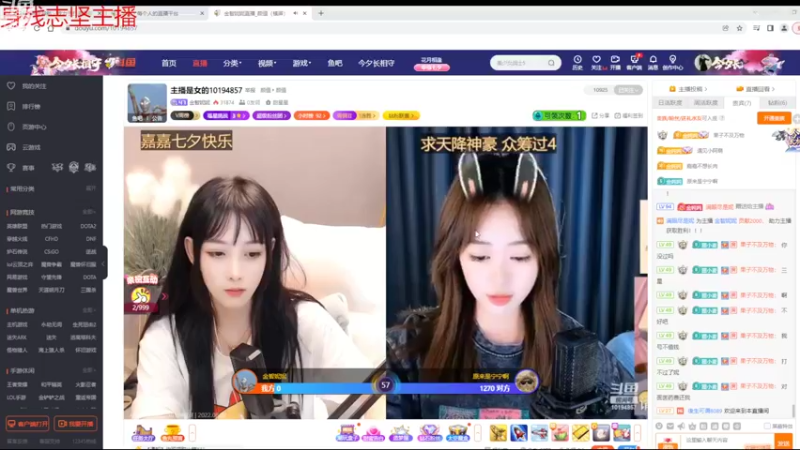Open the 直播回看 link
Screen dimensions: 800x450
click(755, 89)
